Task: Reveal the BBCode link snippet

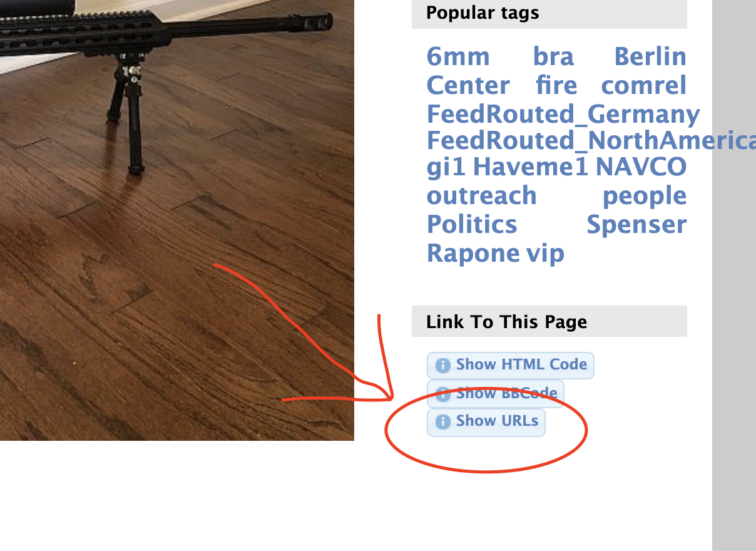Action: click(496, 394)
